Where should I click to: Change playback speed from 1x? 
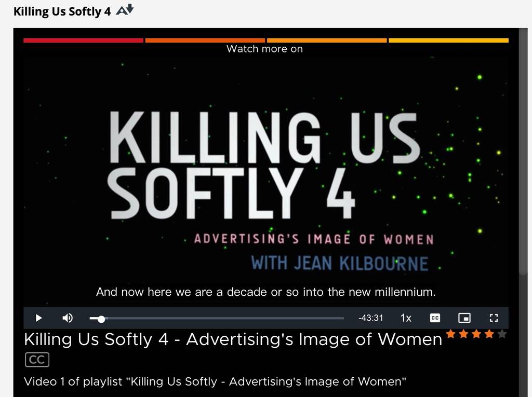(x=405, y=318)
